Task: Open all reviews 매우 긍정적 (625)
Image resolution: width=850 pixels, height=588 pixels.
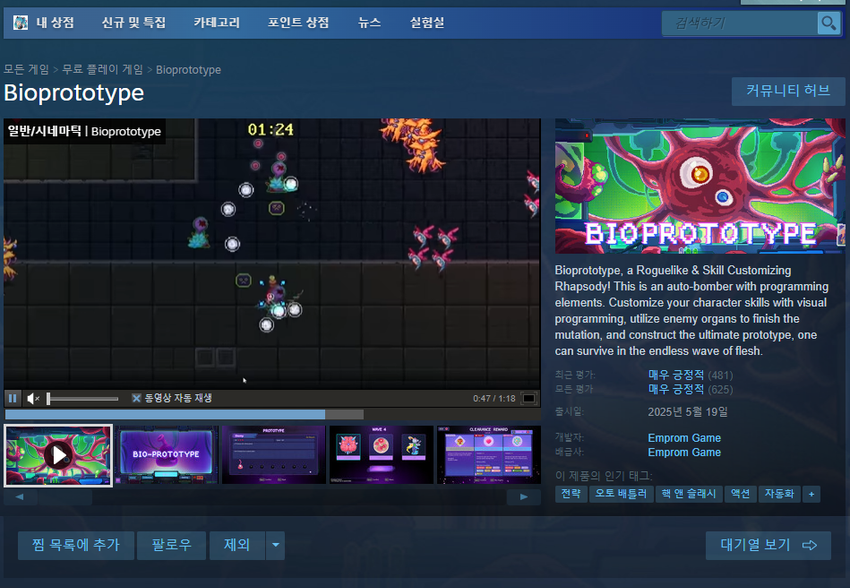Action: pyautogui.click(x=690, y=390)
